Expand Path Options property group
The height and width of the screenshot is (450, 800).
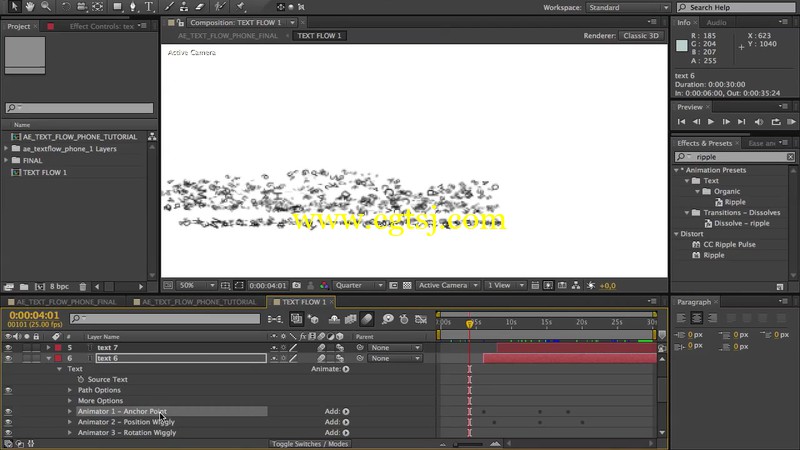70,390
